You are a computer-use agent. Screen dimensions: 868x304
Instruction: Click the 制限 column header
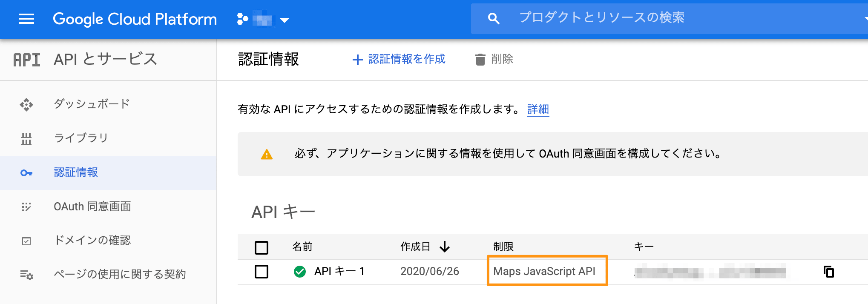pyautogui.click(x=503, y=247)
